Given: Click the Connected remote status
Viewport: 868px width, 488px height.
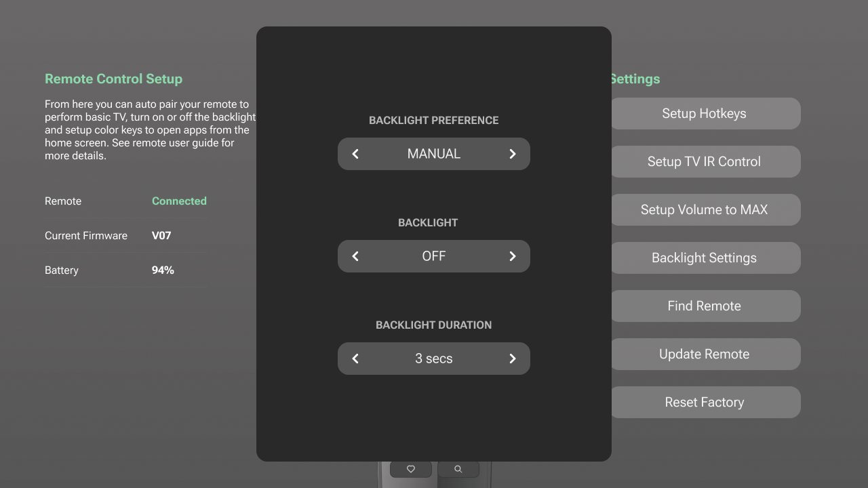Looking at the screenshot, I should tap(179, 201).
